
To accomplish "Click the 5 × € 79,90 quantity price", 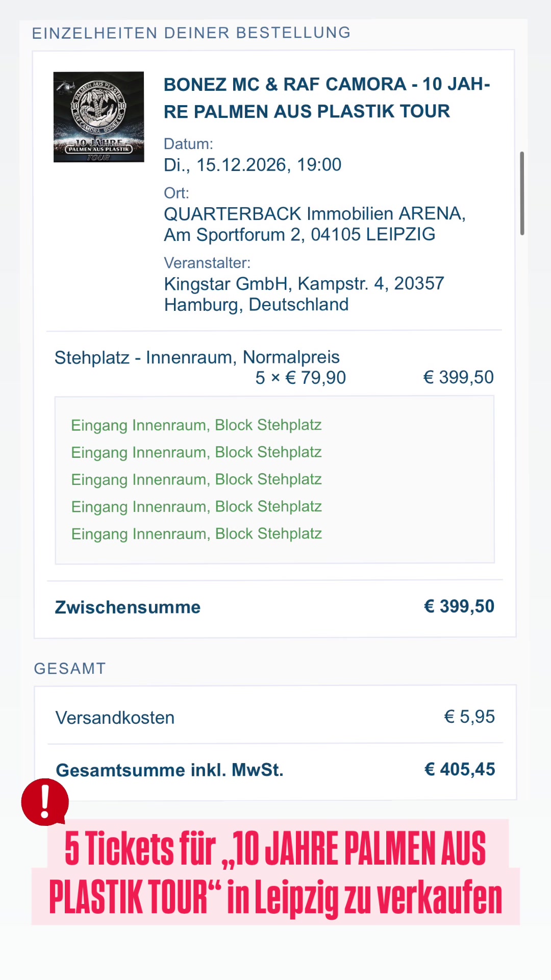I will point(300,378).
